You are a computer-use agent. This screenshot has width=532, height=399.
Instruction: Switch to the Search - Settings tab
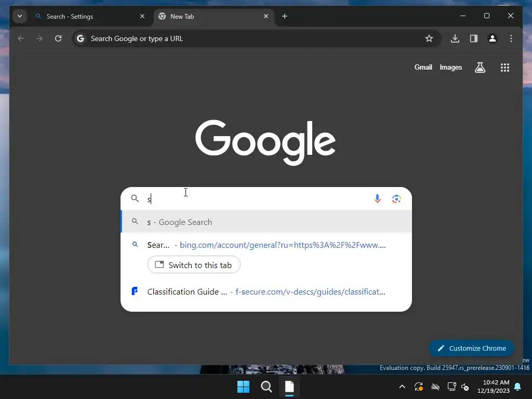tap(90, 16)
